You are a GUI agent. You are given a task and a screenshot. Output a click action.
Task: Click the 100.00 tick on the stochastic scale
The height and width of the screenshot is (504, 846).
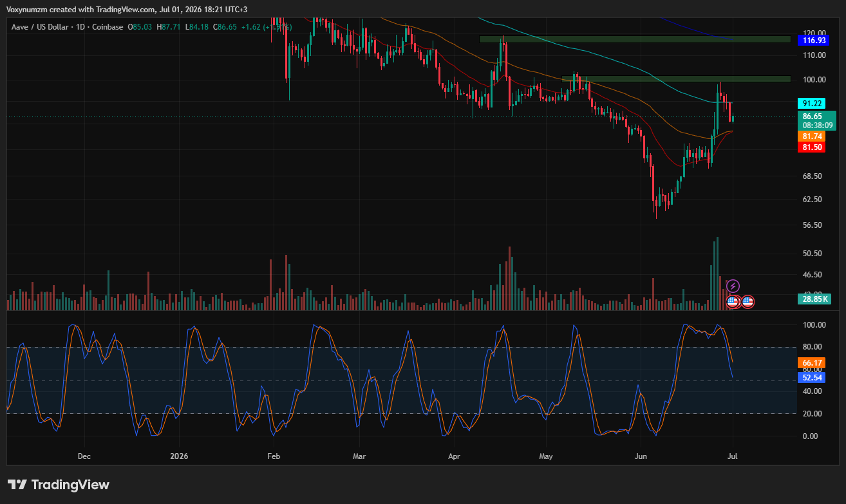click(x=814, y=325)
